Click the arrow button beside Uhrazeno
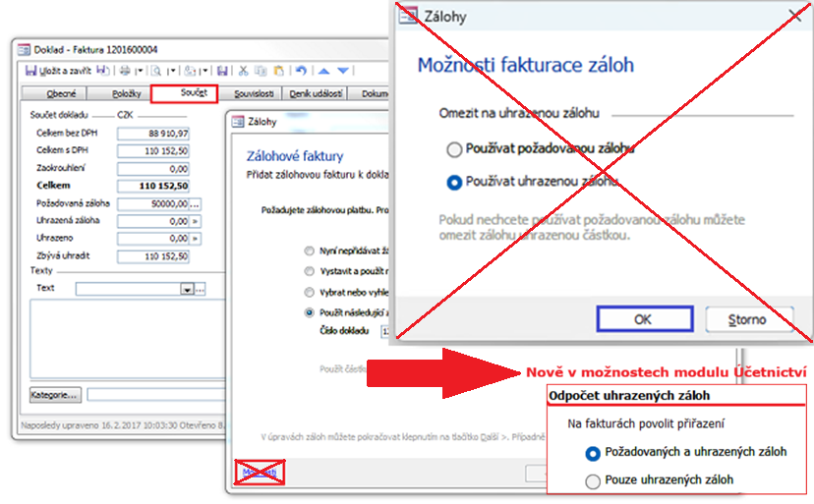Screen dimensions: 814x504 [196, 239]
